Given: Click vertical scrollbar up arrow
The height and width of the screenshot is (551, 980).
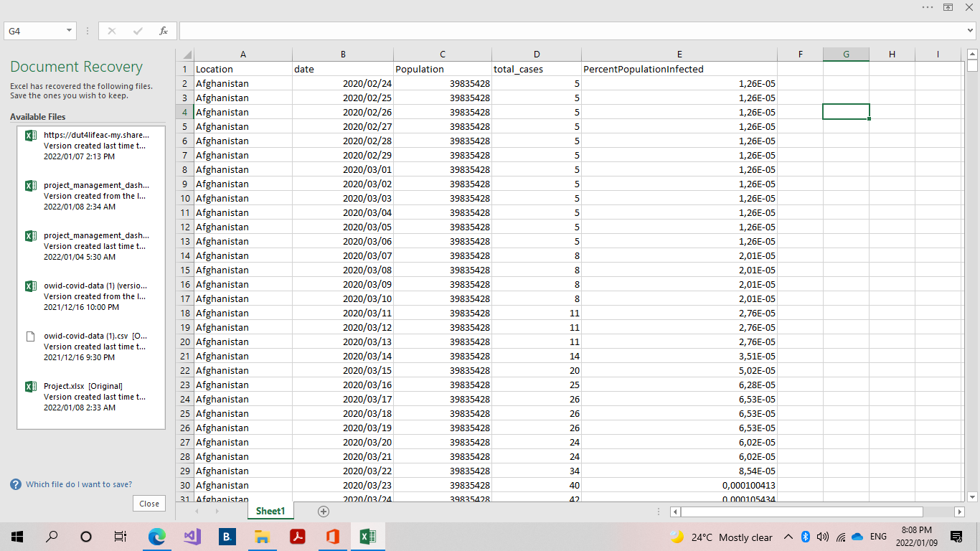Looking at the screenshot, I should point(973,53).
